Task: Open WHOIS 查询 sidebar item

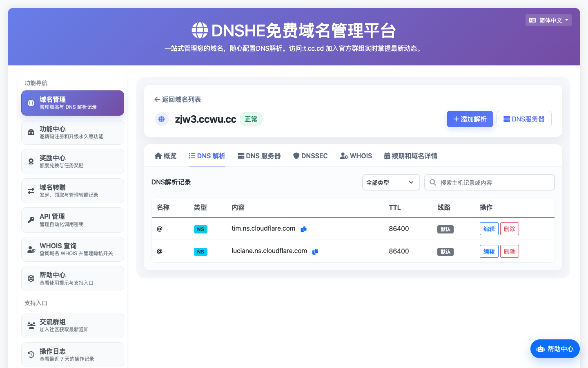Action: click(73, 249)
